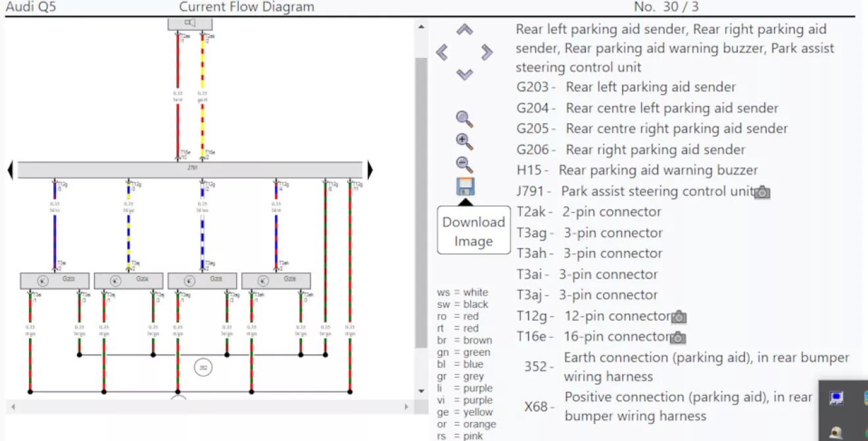Zoom in with the plus magnifier icon
The image size is (868, 441).
tap(465, 142)
